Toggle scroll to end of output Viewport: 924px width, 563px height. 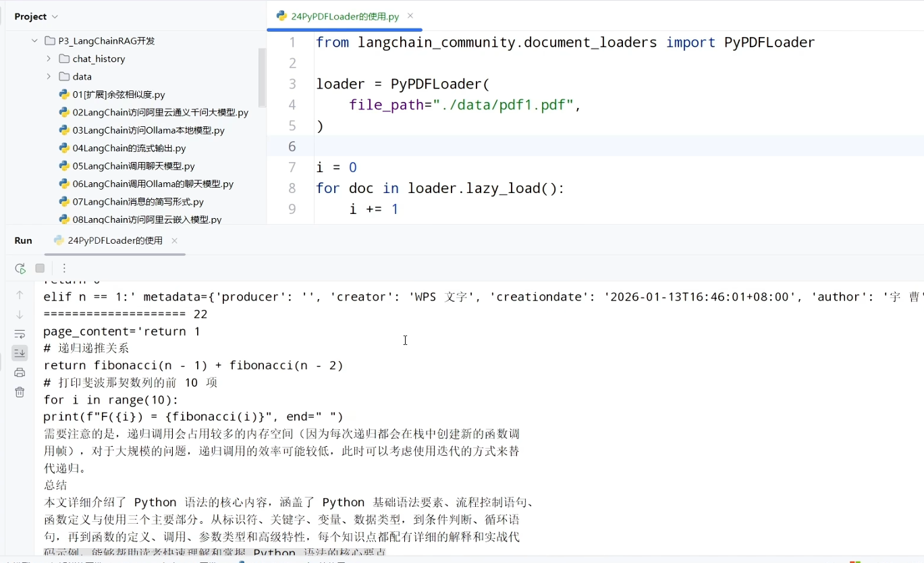point(20,353)
